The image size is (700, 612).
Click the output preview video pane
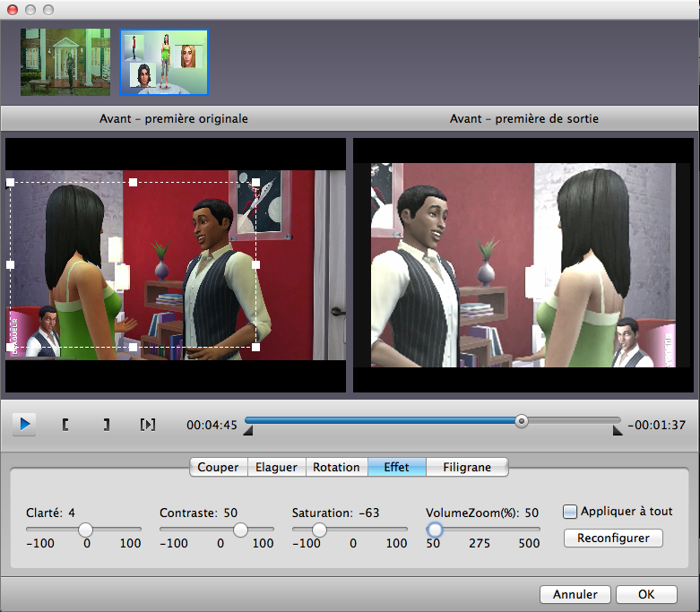(523, 265)
